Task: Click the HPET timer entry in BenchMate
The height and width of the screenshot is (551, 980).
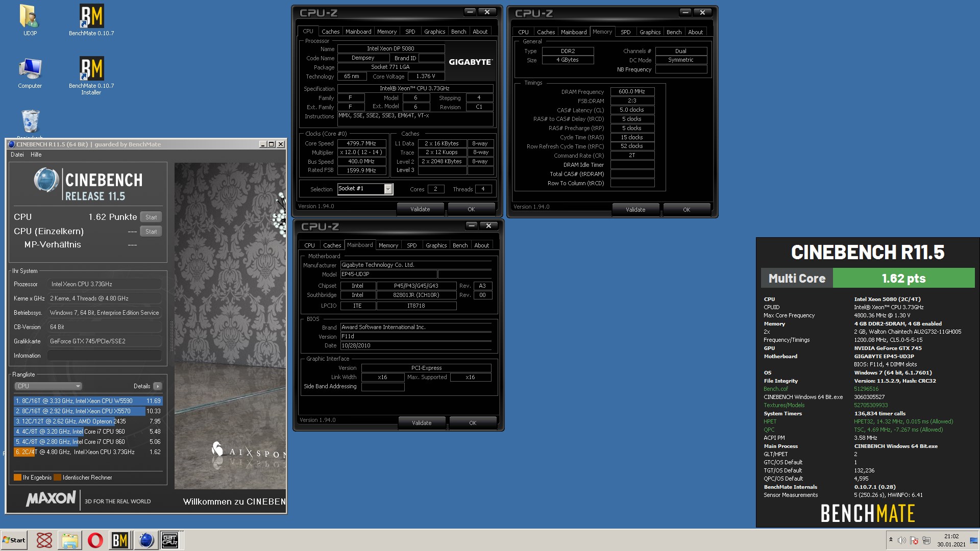Action: (x=770, y=421)
